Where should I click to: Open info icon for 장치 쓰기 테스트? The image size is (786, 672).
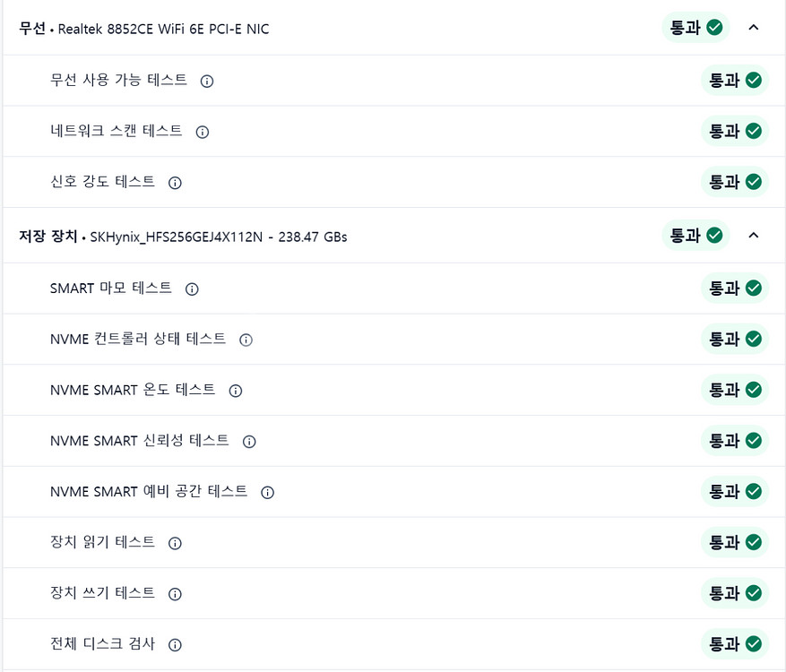tap(176, 594)
